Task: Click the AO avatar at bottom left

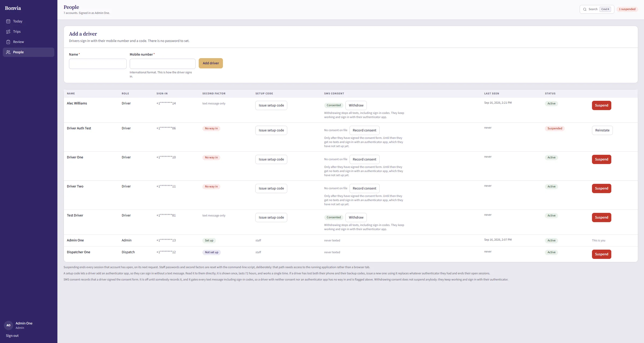Action: pyautogui.click(x=8, y=325)
